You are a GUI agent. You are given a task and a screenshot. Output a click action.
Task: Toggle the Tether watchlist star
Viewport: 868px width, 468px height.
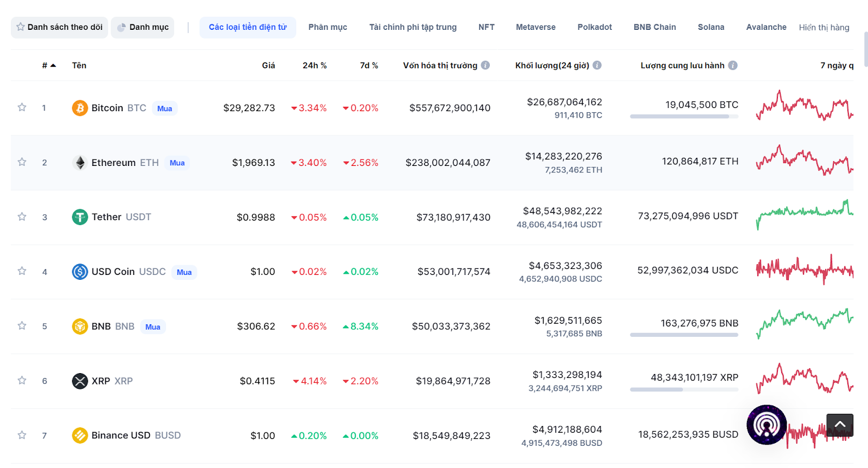pyautogui.click(x=22, y=217)
